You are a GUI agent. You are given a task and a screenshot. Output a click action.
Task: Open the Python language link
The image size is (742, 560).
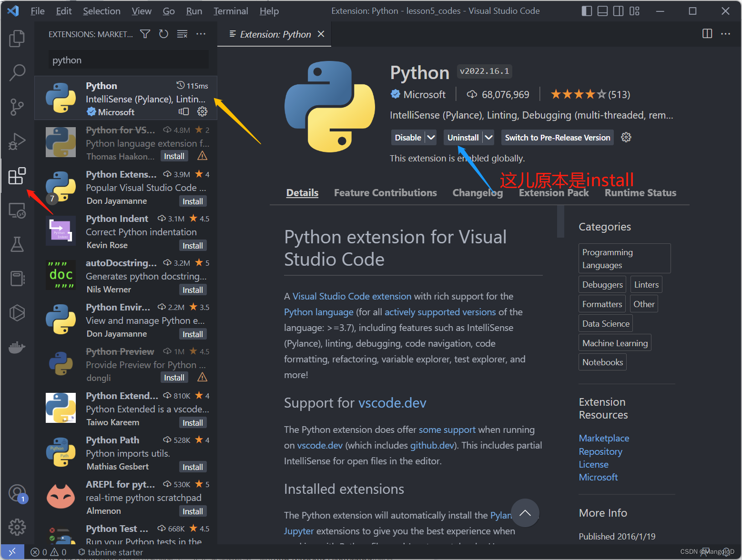tap(319, 312)
